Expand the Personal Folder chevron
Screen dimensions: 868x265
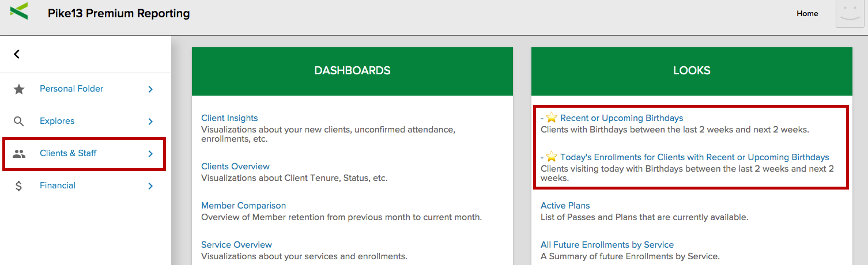150,89
